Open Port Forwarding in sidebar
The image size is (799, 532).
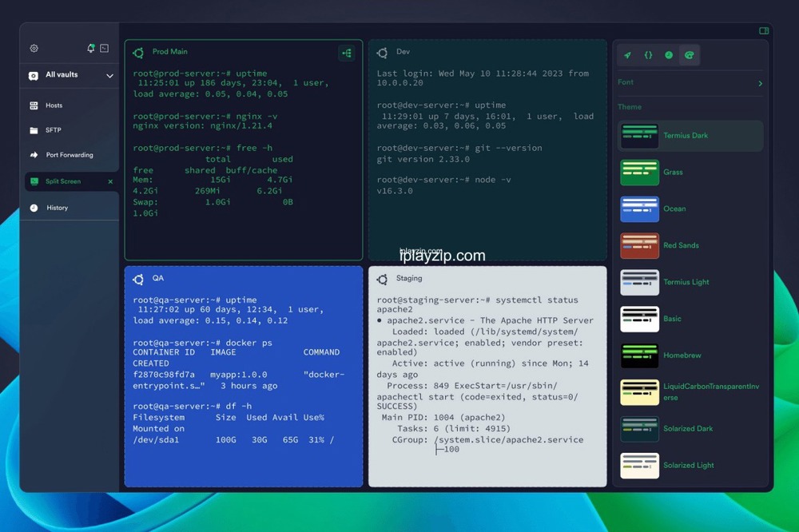coord(70,155)
